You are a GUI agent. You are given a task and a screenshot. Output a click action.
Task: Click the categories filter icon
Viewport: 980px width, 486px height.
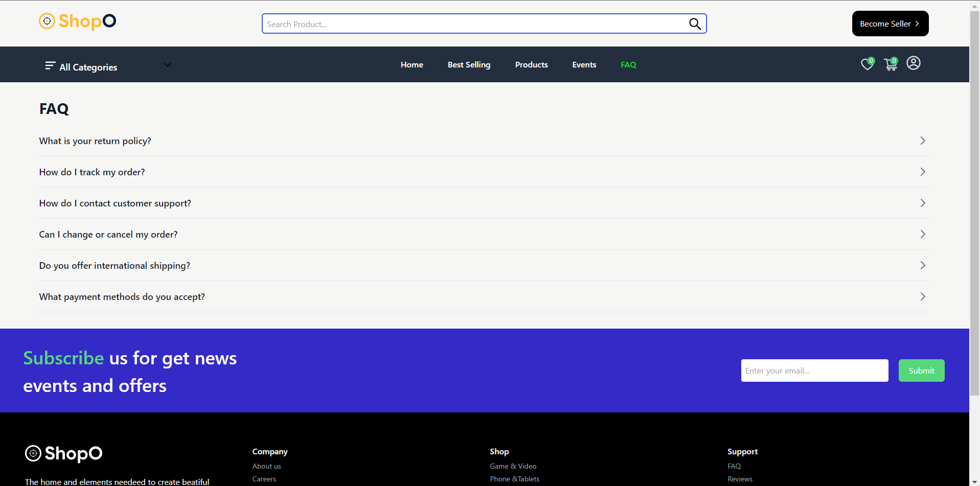point(50,65)
